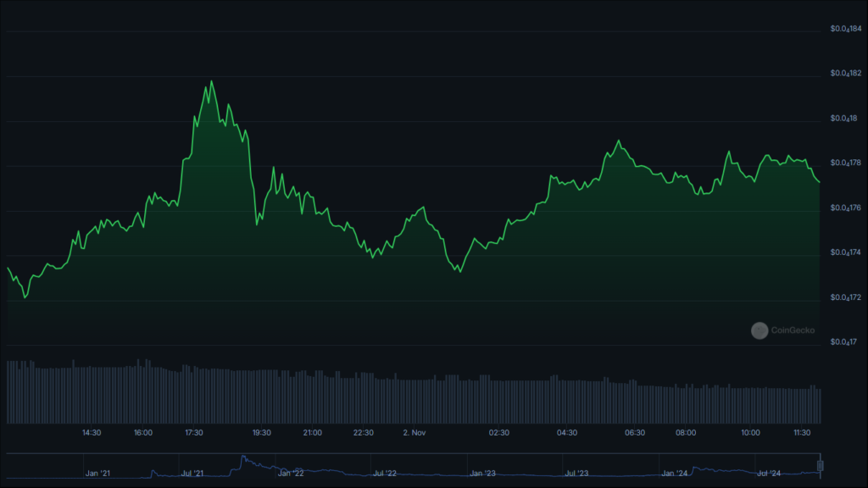Click the first volume bar at chart left
The image size is (868, 488).
point(8,391)
